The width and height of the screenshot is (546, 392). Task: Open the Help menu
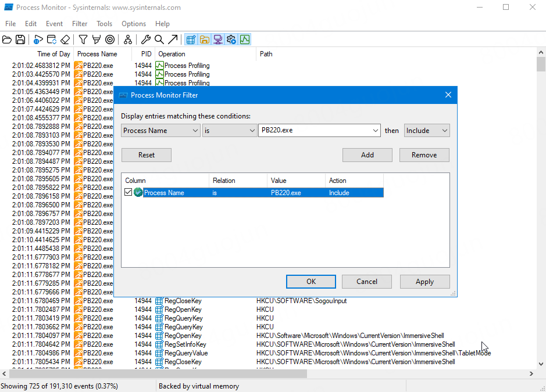click(x=162, y=24)
